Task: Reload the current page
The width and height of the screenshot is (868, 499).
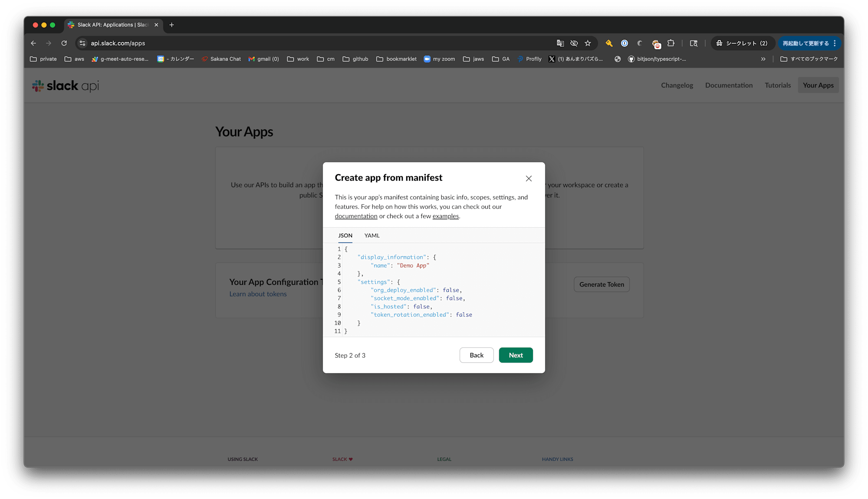Action: point(64,43)
